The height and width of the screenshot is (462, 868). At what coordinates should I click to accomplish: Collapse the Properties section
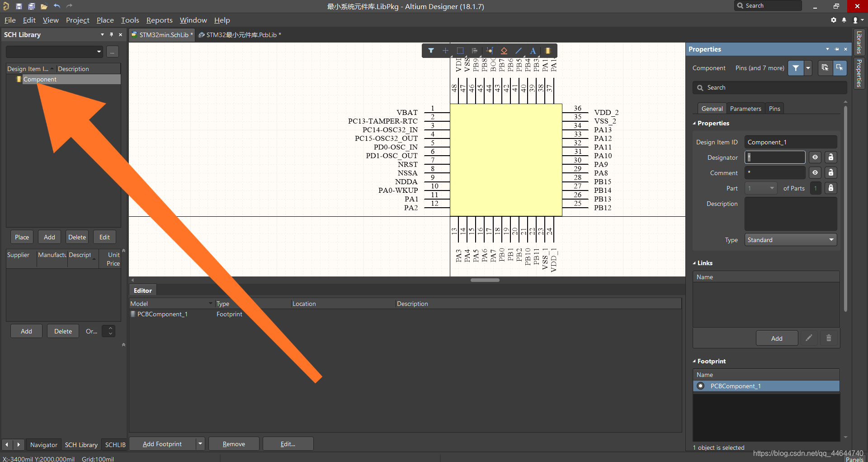click(694, 123)
